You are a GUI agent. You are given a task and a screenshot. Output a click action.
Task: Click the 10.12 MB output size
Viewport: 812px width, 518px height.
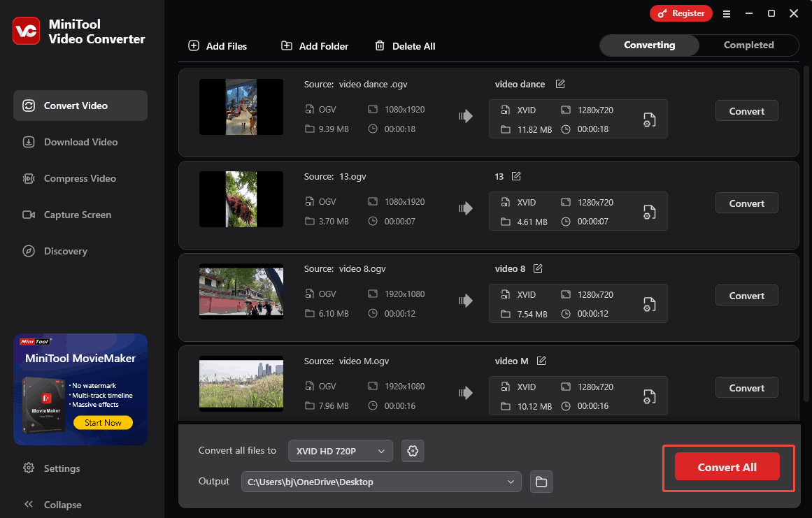[534, 406]
